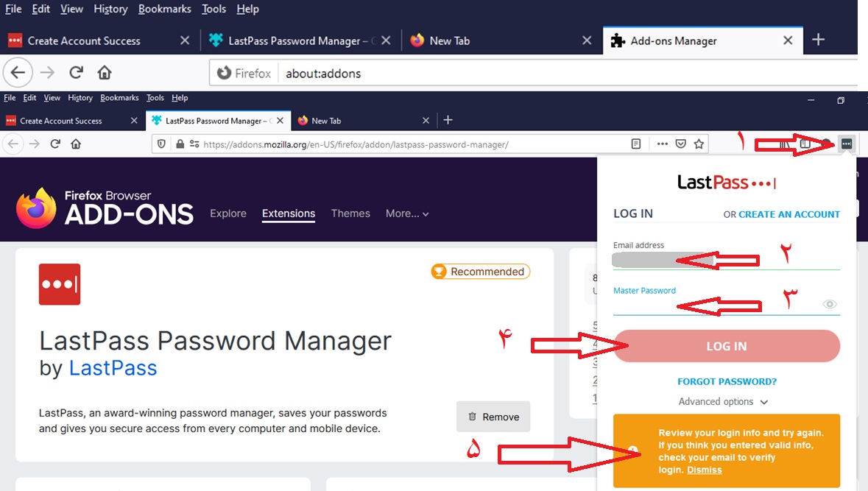Open new tab in inner window
The width and height of the screenshot is (868, 491).
(x=448, y=120)
